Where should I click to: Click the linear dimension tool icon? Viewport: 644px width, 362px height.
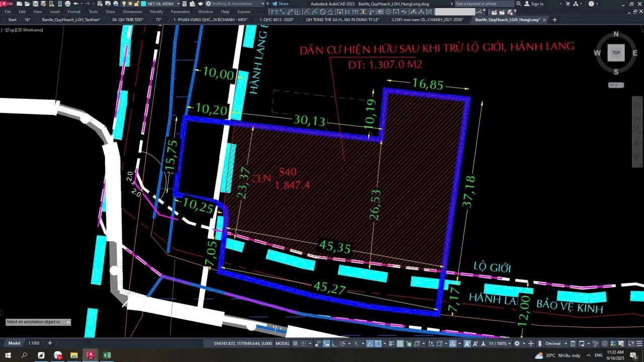tap(274, 12)
